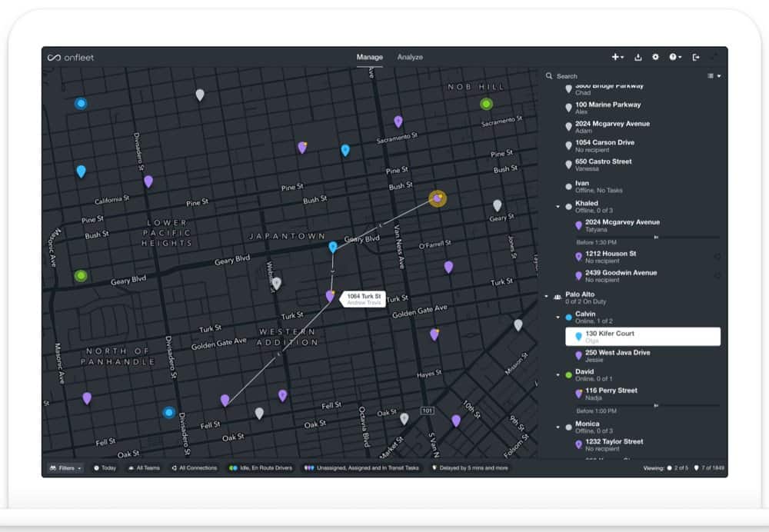This screenshot has height=532, width=769.
Task: Open the help menu icon
Action: [674, 57]
